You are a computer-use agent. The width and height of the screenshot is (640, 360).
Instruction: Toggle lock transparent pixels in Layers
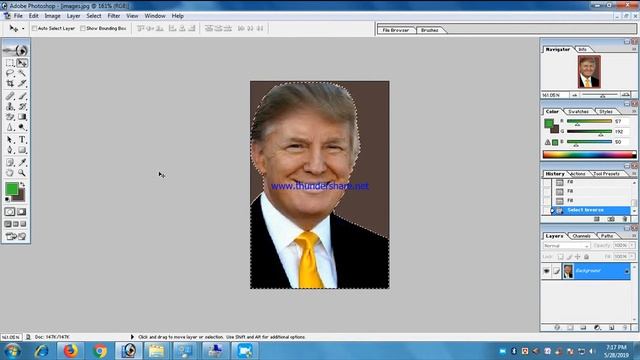[560, 257]
